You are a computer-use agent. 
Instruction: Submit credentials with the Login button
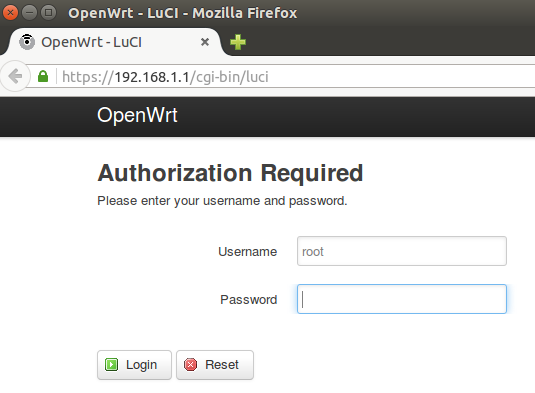click(134, 365)
